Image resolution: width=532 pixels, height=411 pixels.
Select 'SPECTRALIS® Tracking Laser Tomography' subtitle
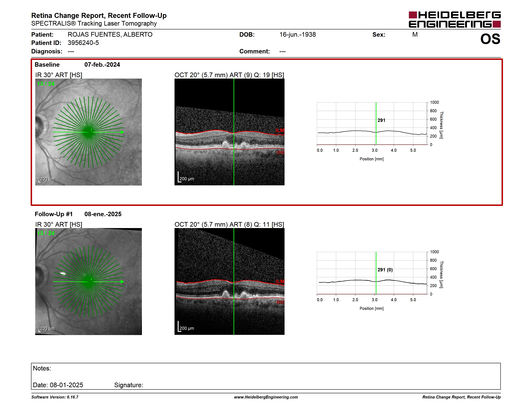94,24
